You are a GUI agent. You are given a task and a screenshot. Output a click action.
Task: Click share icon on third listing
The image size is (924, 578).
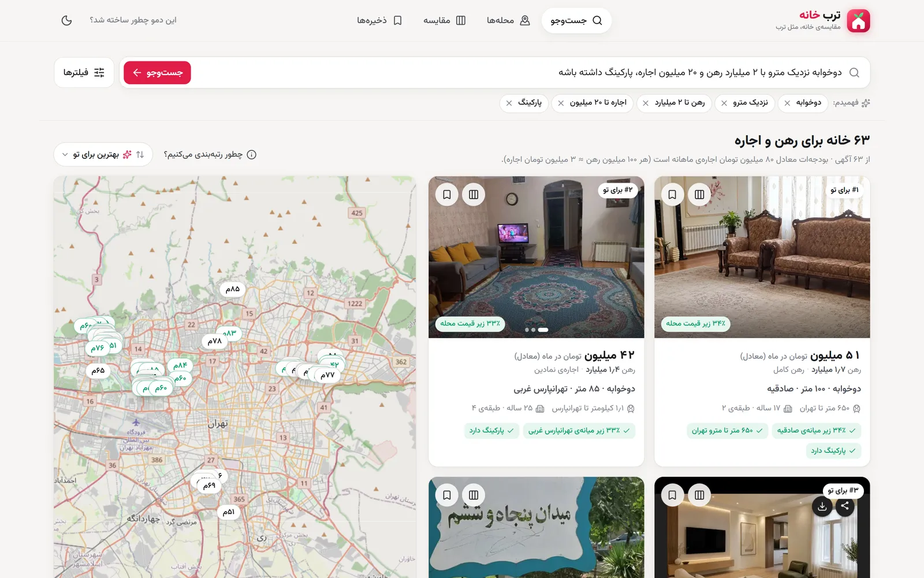845,506
